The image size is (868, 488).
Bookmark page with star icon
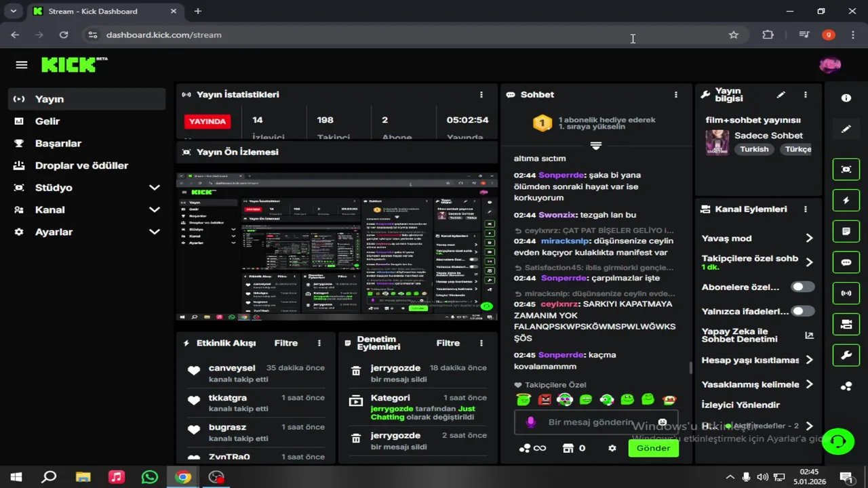pos(733,35)
